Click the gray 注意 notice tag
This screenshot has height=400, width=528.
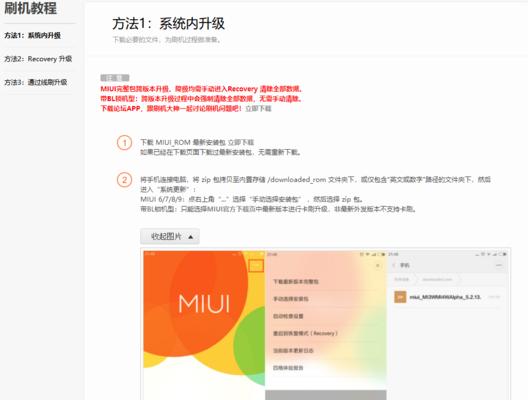point(115,78)
